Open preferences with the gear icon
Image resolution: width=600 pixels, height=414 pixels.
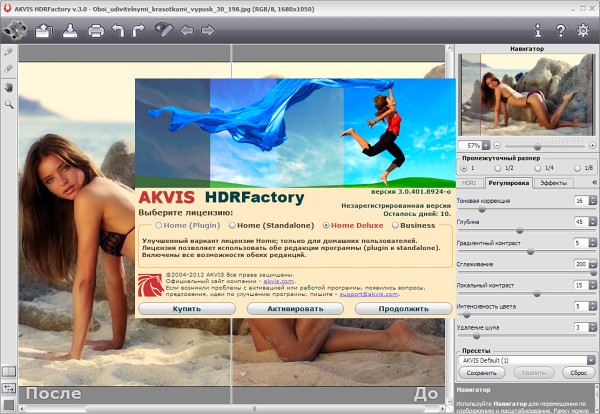(x=583, y=31)
